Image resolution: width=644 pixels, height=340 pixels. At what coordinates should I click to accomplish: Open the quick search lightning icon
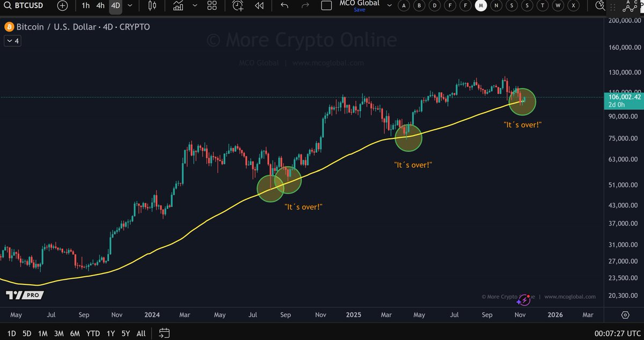pyautogui.click(x=599, y=6)
